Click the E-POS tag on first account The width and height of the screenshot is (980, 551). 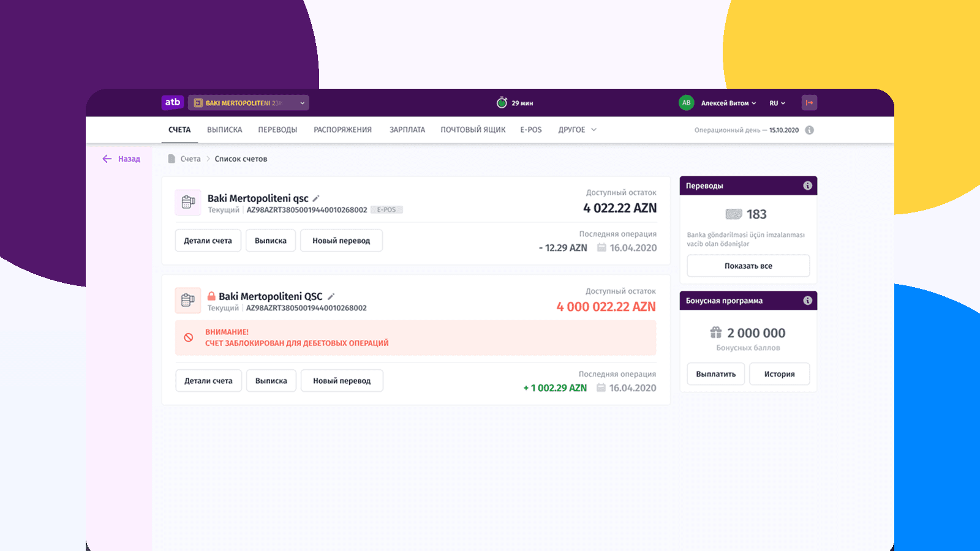point(386,210)
